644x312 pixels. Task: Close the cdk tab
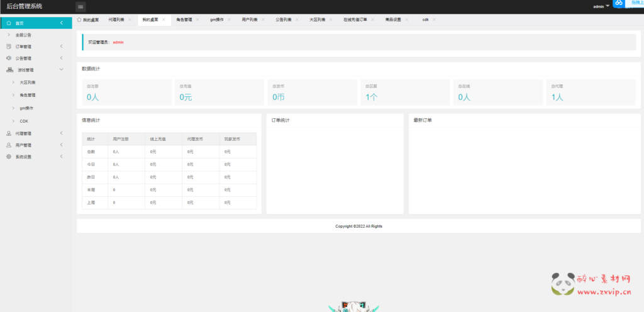point(434,20)
